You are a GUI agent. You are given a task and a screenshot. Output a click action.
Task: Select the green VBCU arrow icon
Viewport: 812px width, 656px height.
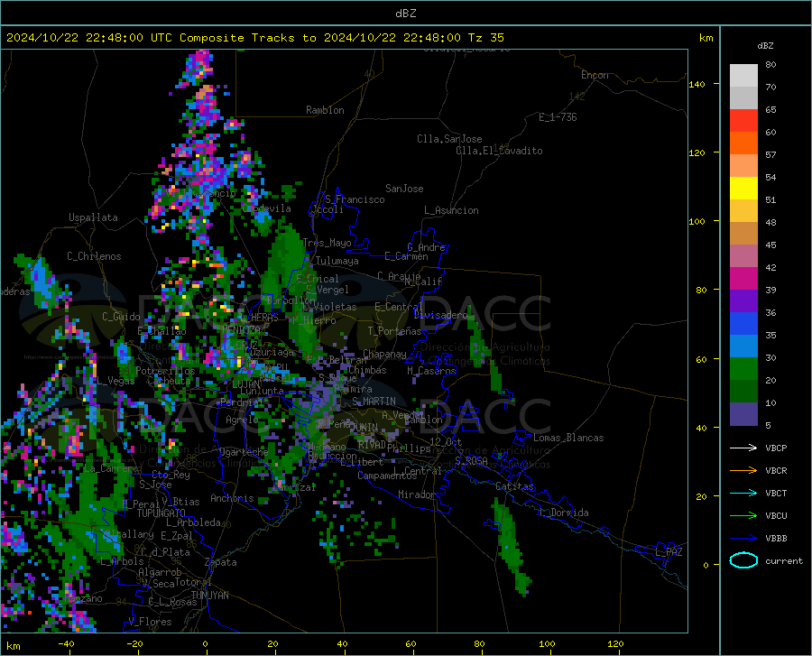(x=743, y=516)
